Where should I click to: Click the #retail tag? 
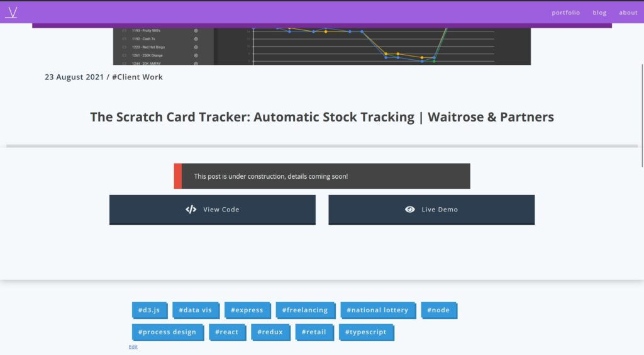pos(314,332)
